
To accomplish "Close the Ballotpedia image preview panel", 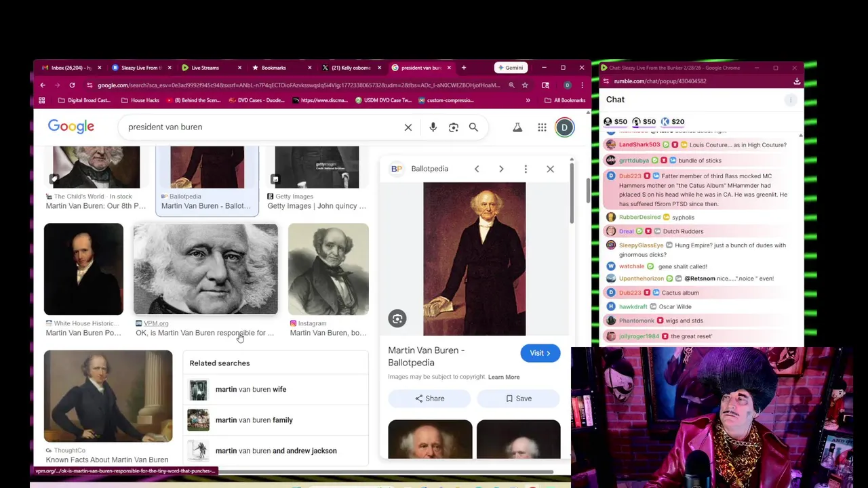I will pyautogui.click(x=550, y=169).
